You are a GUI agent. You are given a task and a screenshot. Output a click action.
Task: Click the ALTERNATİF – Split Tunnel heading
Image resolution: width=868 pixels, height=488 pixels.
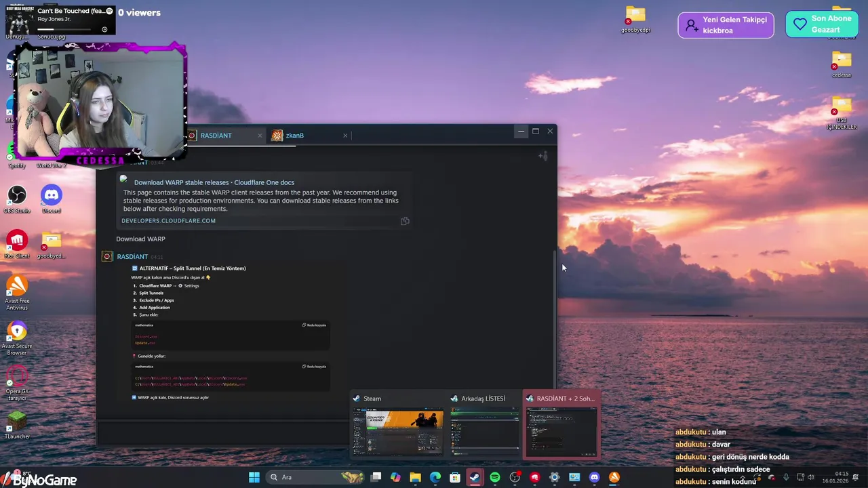point(193,268)
